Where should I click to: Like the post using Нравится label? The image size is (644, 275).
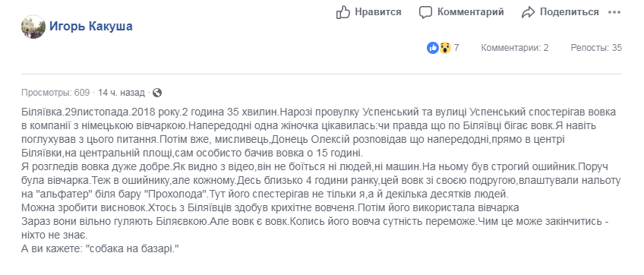(378, 12)
